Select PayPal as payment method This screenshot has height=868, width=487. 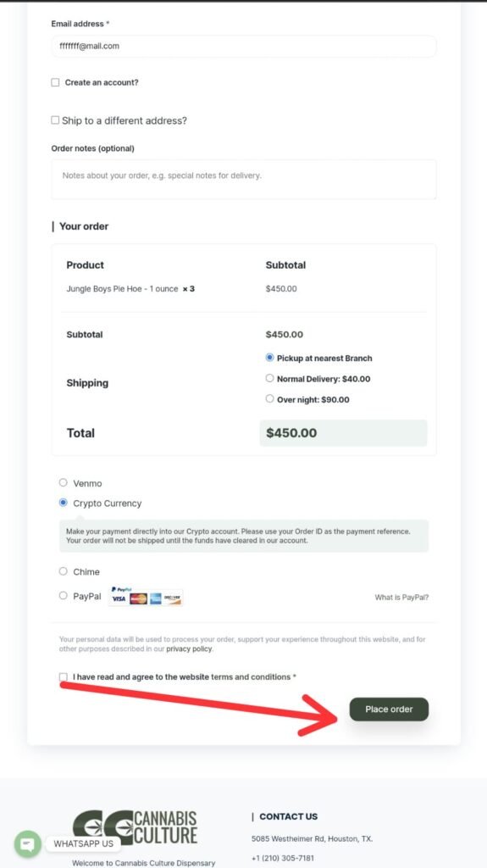[63, 596]
